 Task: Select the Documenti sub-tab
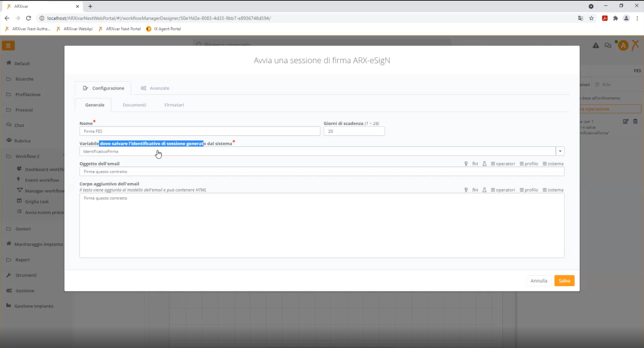coord(134,105)
